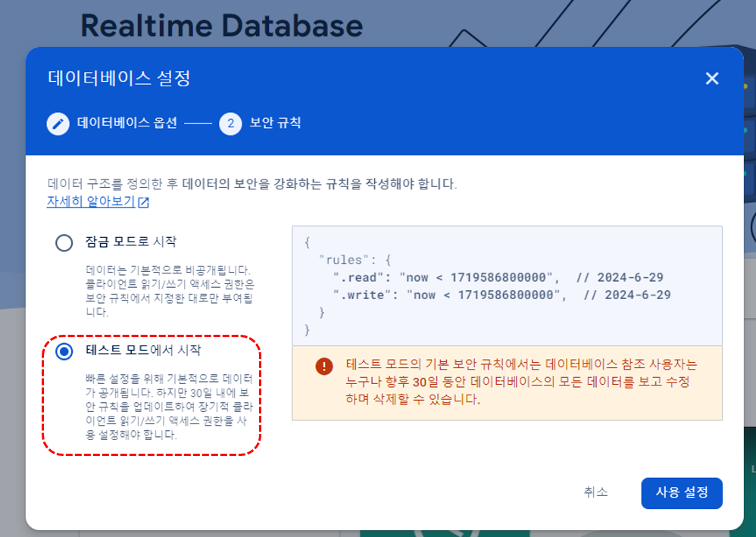Click the ".write" rule line
Viewport: 756px width, 537px height.
[501, 295]
